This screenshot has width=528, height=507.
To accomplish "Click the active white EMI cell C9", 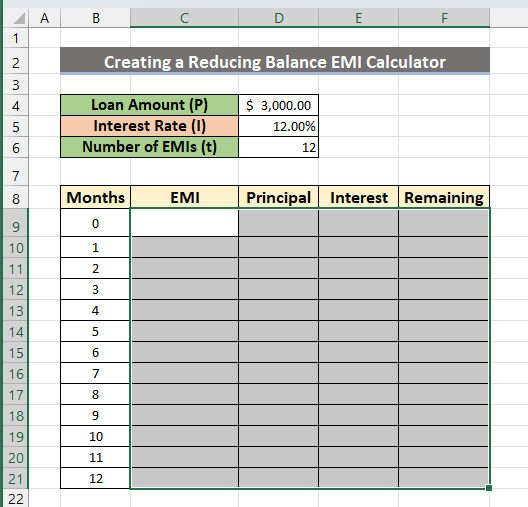I will pyautogui.click(x=185, y=223).
